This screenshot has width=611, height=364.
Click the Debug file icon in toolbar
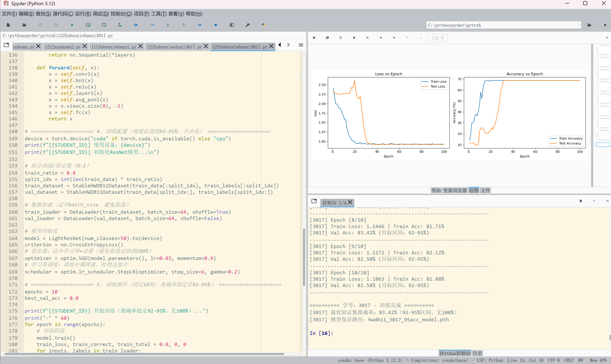click(136, 25)
